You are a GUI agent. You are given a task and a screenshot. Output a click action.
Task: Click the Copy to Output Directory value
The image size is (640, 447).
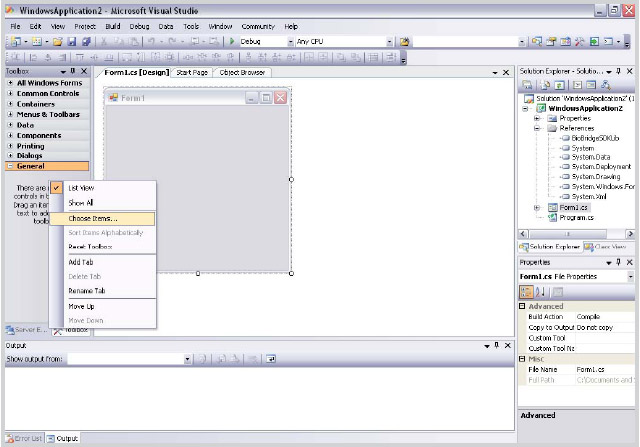[x=605, y=327]
